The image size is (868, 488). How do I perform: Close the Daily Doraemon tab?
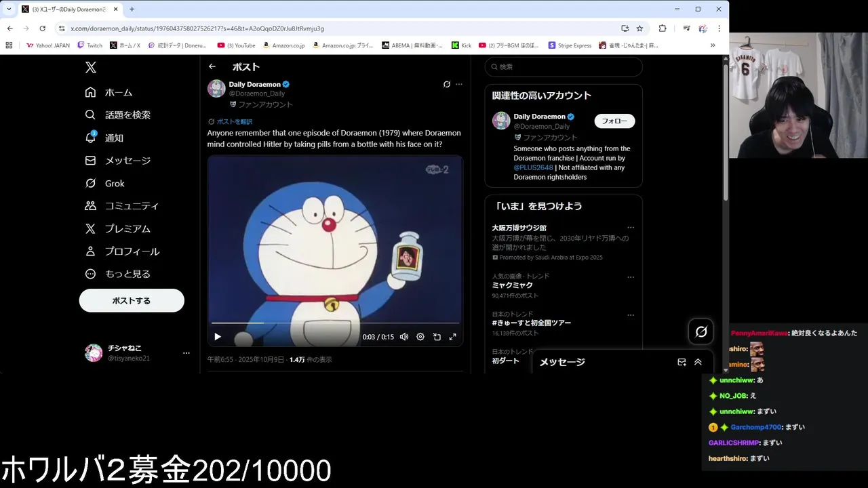(116, 9)
